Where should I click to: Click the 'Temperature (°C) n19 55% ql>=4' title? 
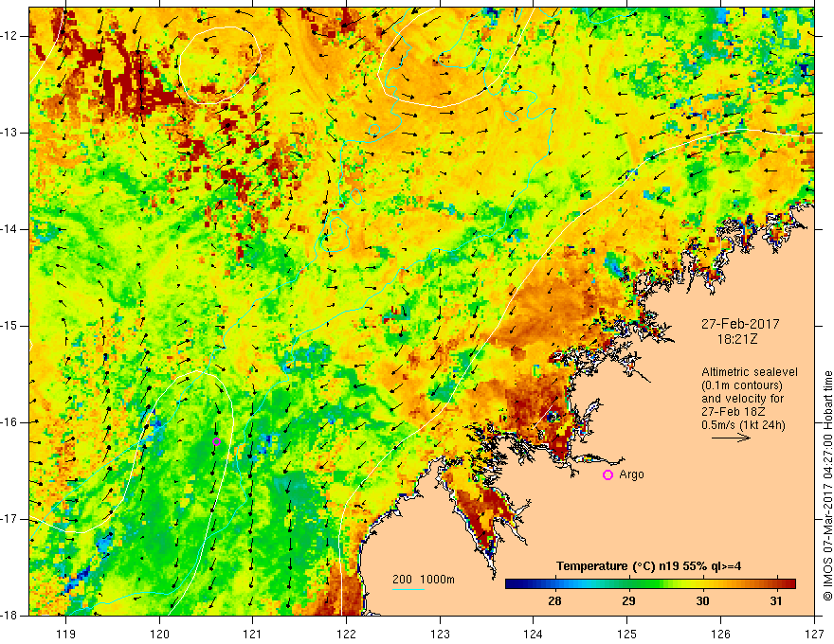pyautogui.click(x=648, y=566)
